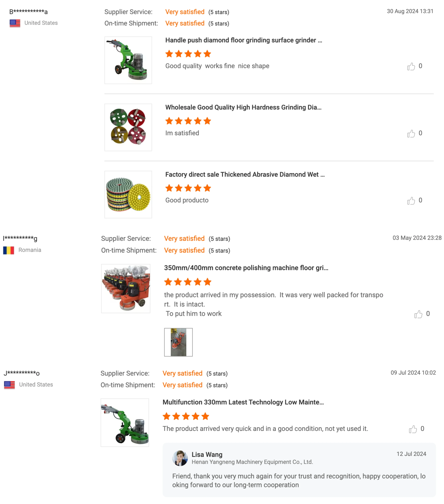Viewport: 444px width, 504px height.
Task: Click the Romania flag icon
Action: pyautogui.click(x=9, y=250)
